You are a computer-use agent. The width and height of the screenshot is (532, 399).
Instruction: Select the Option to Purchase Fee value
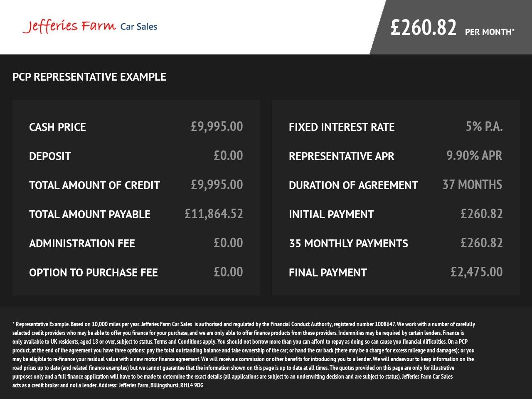pyautogui.click(x=228, y=272)
